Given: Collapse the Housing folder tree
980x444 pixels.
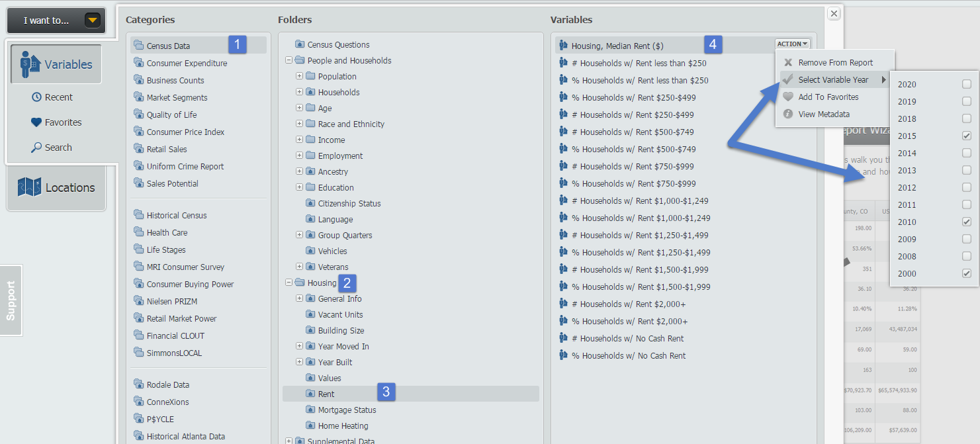Looking at the screenshot, I should [289, 283].
